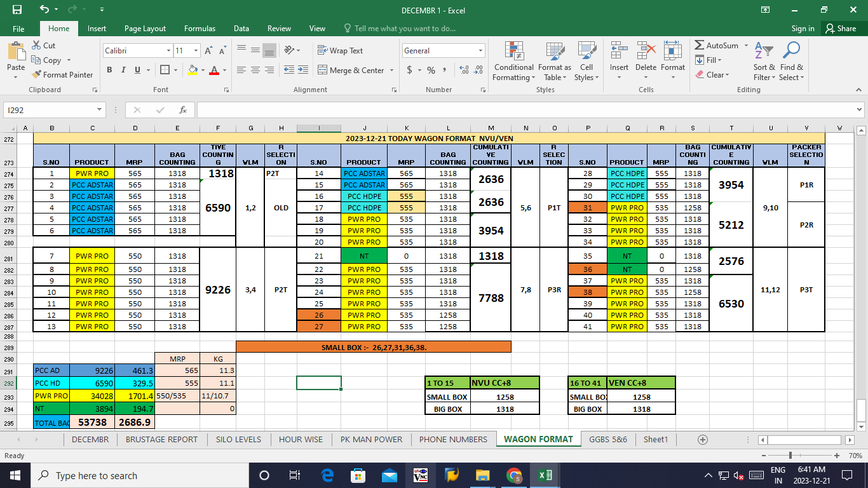This screenshot has width=868, height=488.
Task: Click Sign in
Action: 803,29
